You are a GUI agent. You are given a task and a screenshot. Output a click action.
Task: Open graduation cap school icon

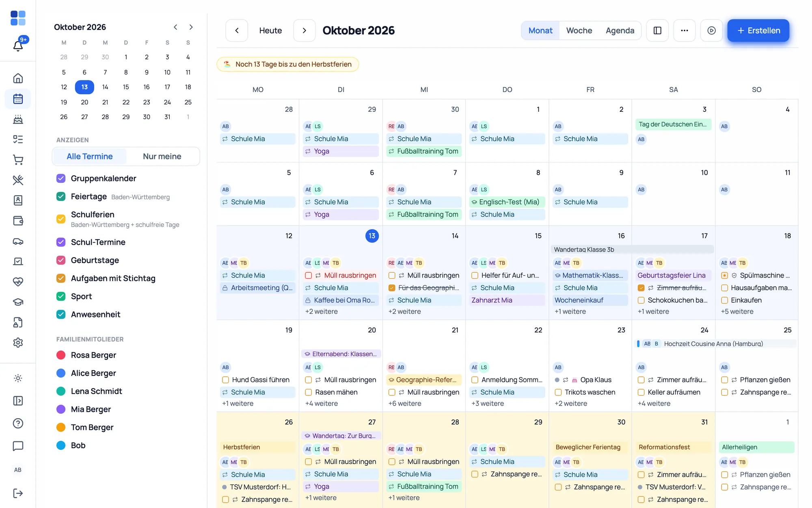pyautogui.click(x=18, y=302)
